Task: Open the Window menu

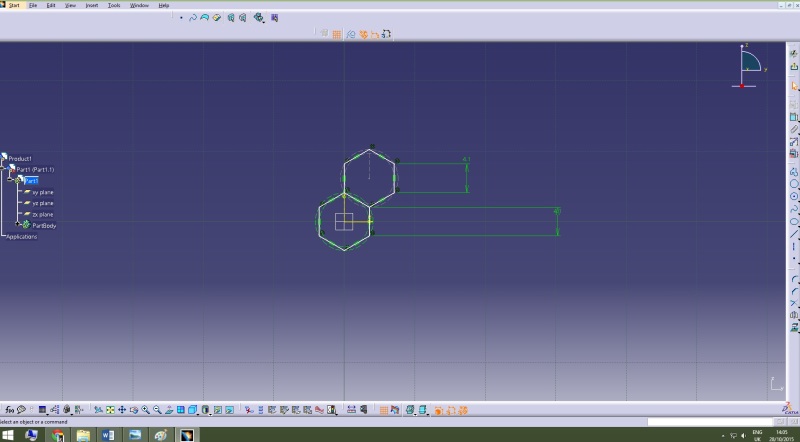Action: coord(139,5)
